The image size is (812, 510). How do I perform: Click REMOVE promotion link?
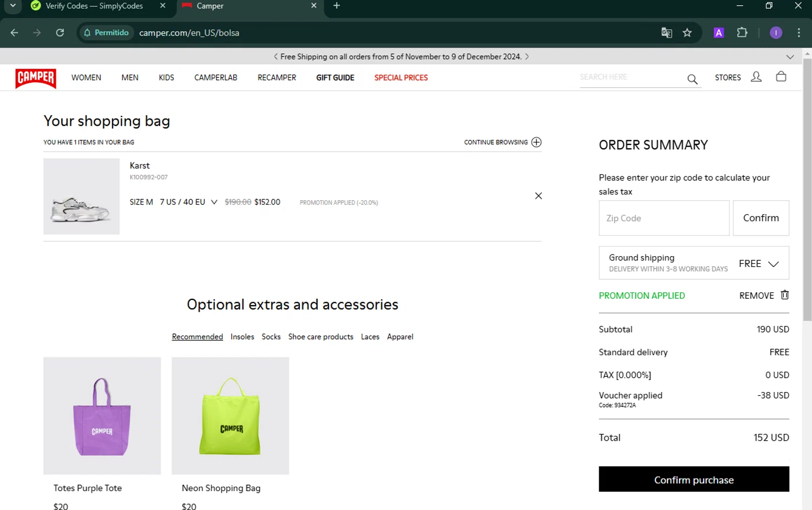point(756,296)
